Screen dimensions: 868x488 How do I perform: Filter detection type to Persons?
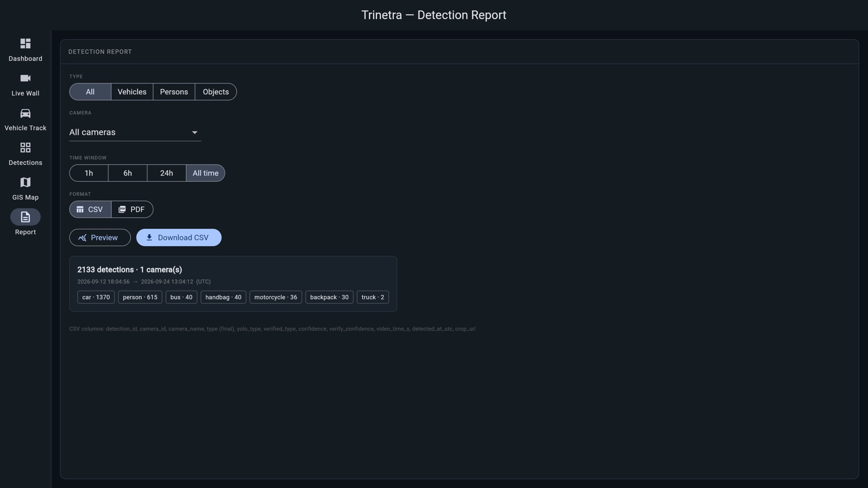(x=174, y=92)
